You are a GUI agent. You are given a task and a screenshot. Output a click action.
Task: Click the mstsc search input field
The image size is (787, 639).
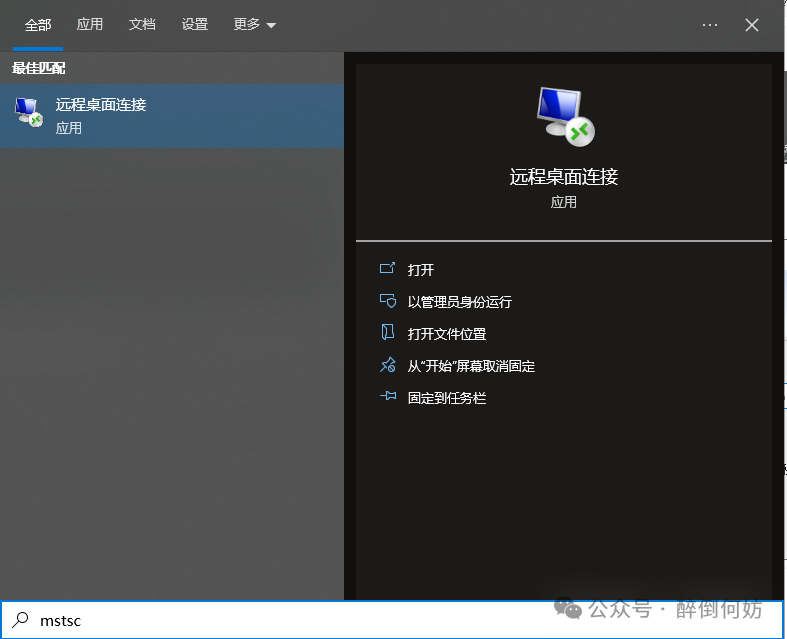coord(300,620)
